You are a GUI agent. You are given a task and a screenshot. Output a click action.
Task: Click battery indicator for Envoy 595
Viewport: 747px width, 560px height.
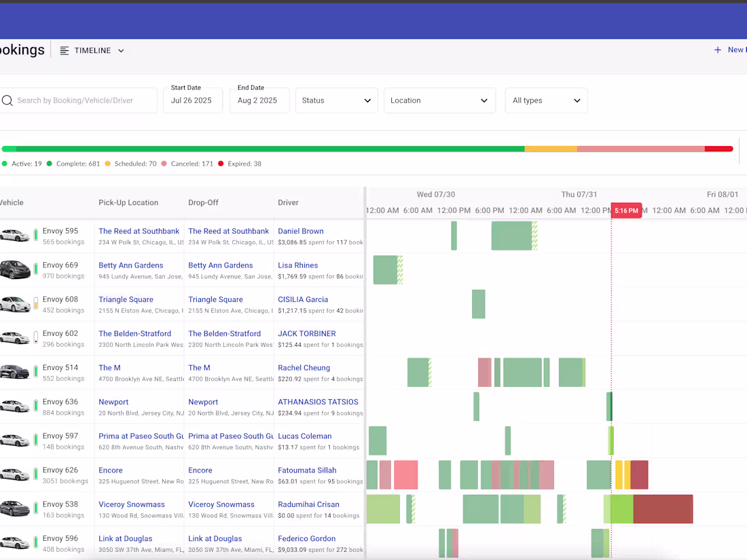(x=36, y=235)
